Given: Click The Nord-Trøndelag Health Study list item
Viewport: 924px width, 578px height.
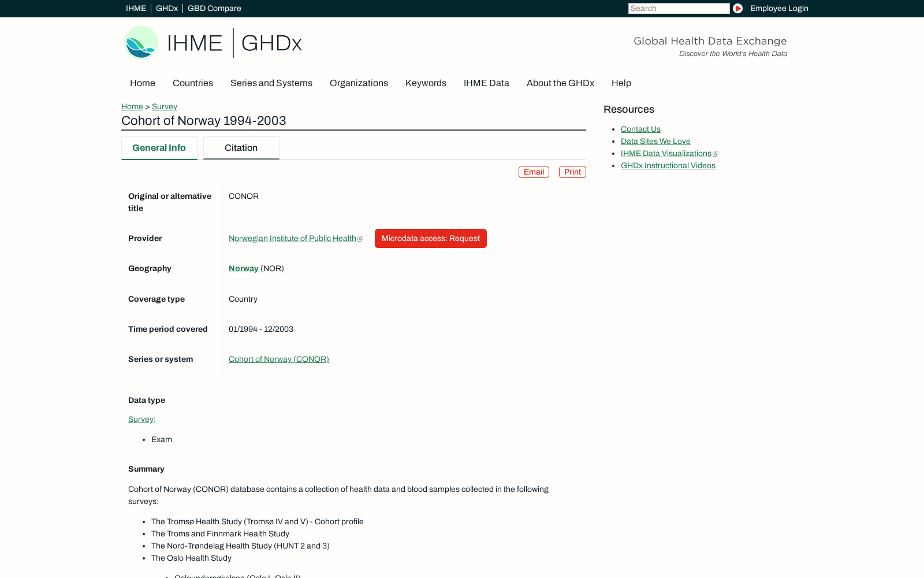Looking at the screenshot, I should (x=240, y=546).
